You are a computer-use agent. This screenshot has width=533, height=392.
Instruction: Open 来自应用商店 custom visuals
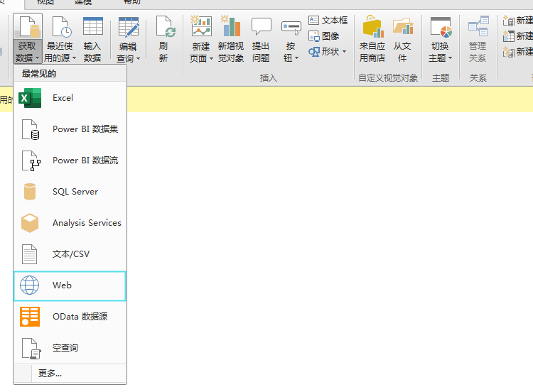pos(372,39)
